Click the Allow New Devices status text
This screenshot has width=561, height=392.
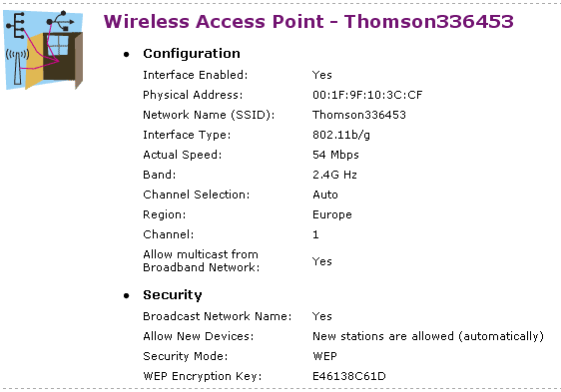428,336
